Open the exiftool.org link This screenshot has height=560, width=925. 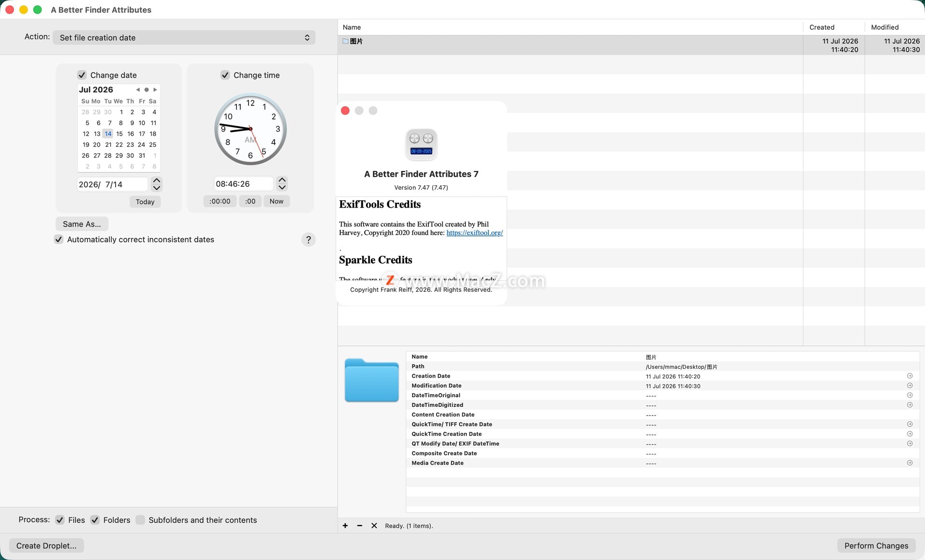click(475, 233)
